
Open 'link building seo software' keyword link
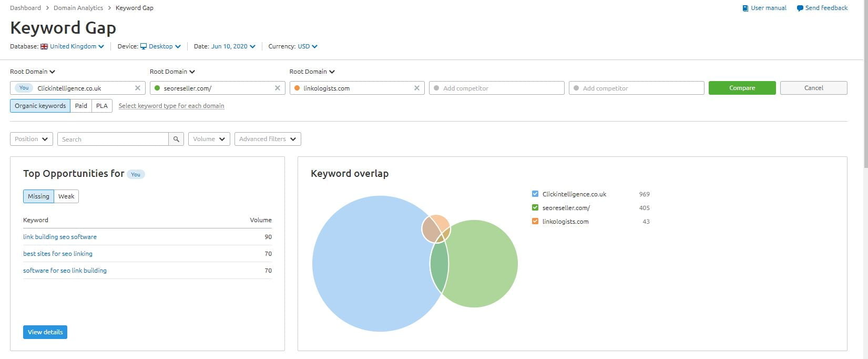click(x=60, y=237)
